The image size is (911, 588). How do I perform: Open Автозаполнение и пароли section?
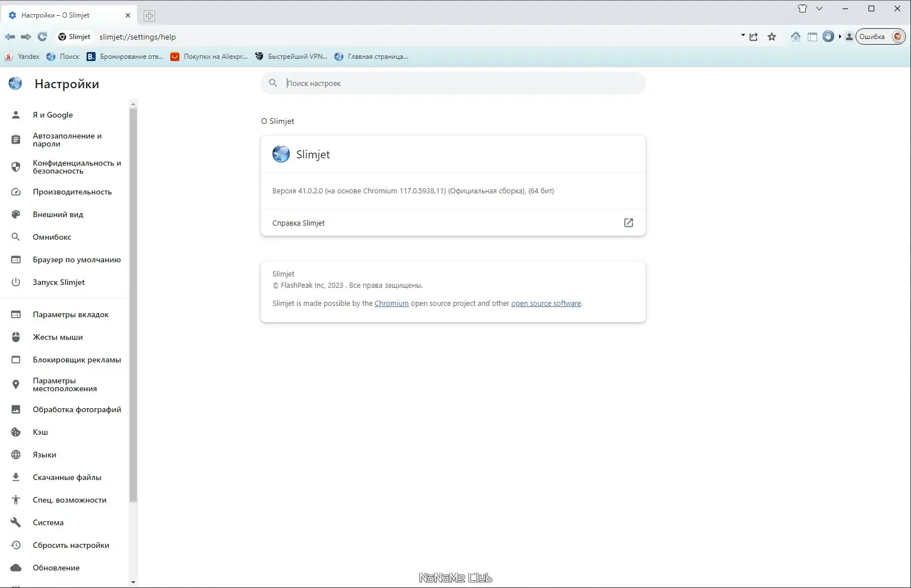pyautogui.click(x=65, y=140)
